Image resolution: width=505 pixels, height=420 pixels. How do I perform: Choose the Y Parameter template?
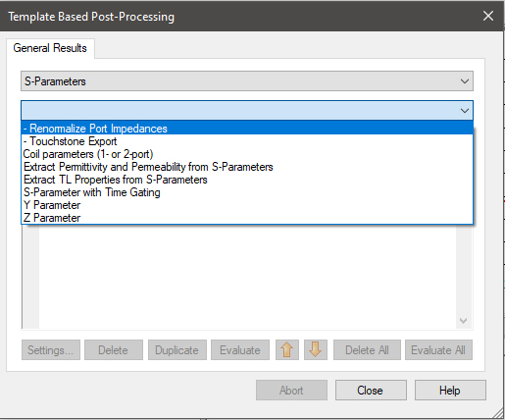(247, 205)
